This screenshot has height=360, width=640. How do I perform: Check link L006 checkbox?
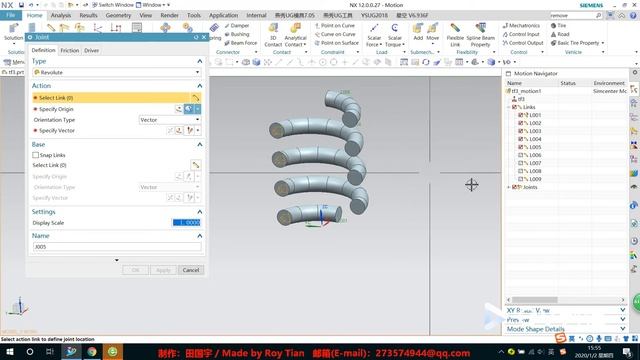pyautogui.click(x=521, y=155)
